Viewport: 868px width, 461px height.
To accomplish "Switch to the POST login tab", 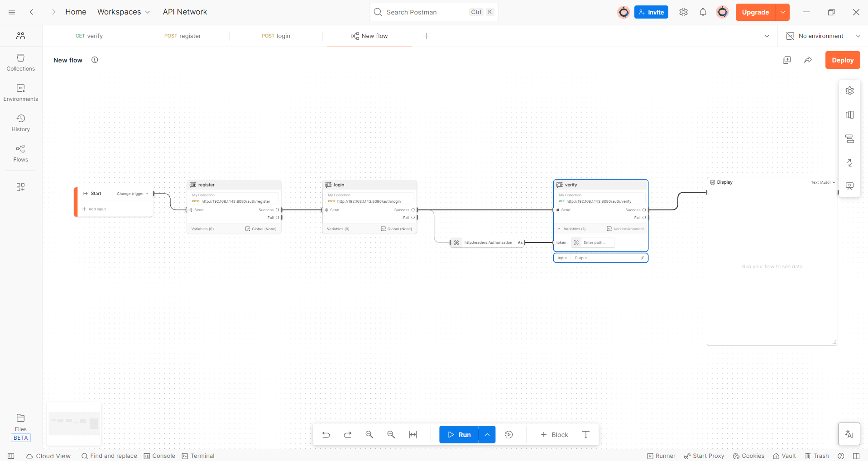I will click(276, 36).
